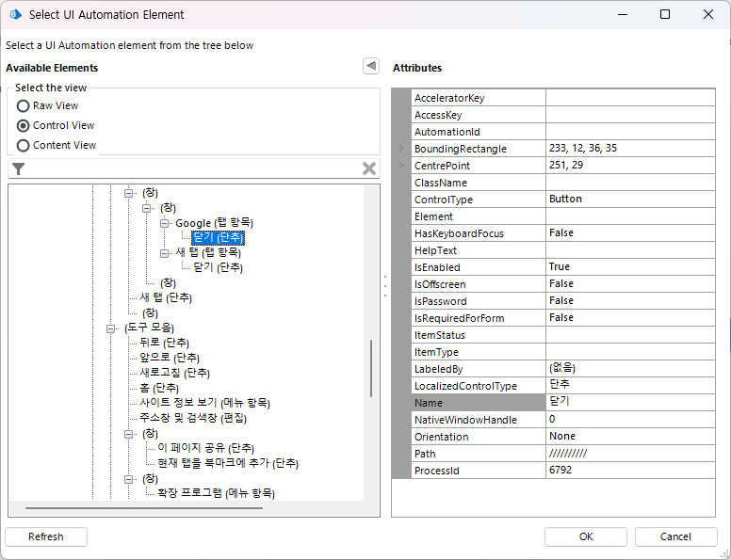Select Content View radio button

24,145
